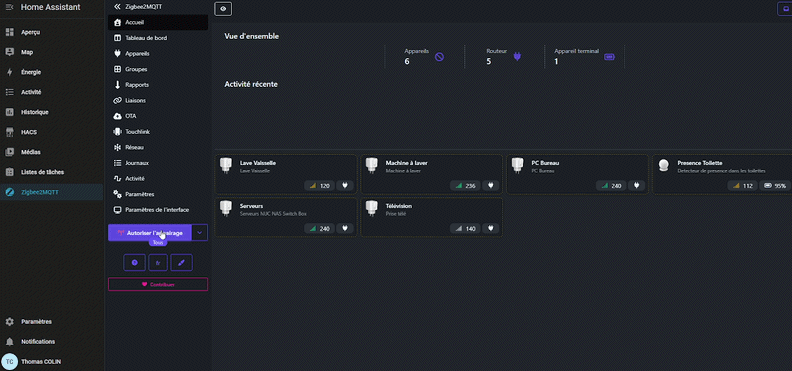Open the Réseau network icon
792x371 pixels.
click(117, 147)
